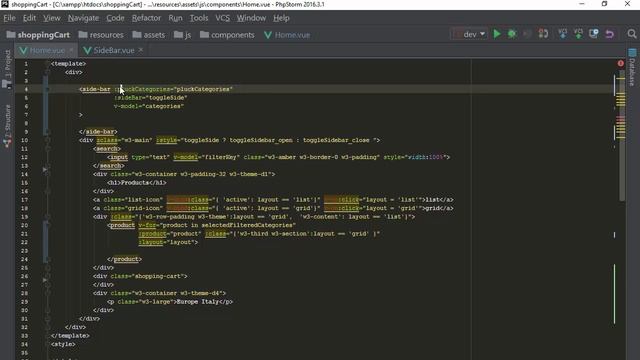640x360 pixels.
Task: Click the closing </product> tag
Action: 124,259
